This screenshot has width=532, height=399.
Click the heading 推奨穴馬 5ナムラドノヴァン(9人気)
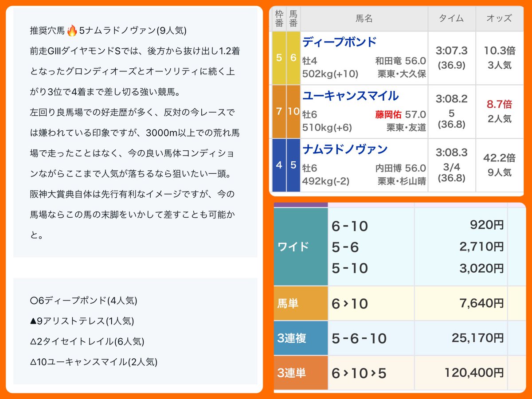pos(108,31)
